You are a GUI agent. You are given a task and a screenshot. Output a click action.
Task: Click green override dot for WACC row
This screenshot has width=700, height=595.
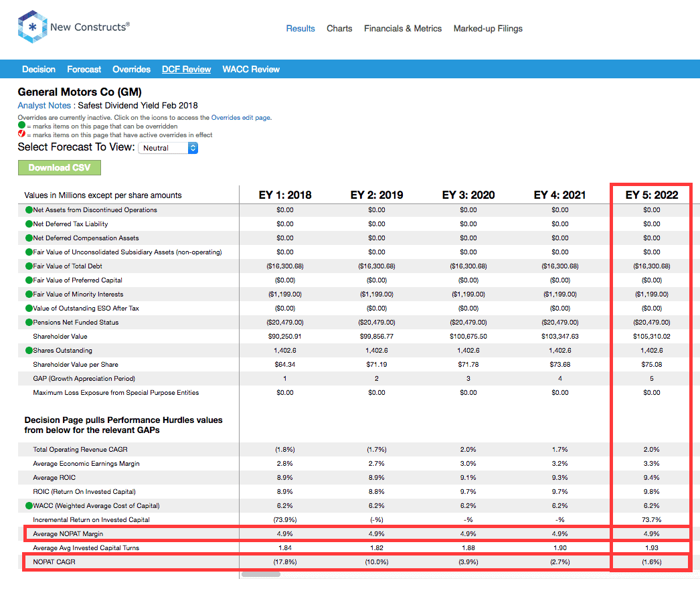pos(29,506)
